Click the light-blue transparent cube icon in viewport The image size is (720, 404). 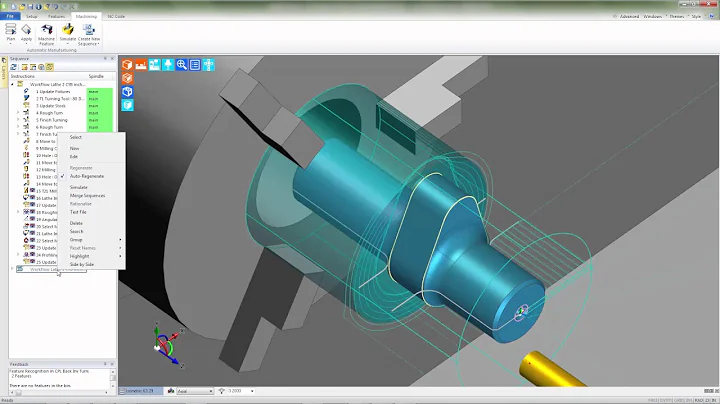coord(127,105)
